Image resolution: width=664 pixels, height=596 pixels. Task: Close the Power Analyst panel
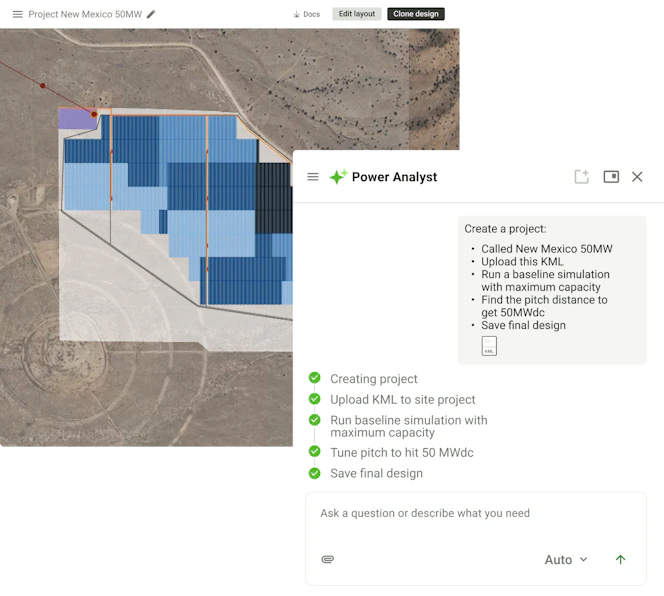pos(637,177)
